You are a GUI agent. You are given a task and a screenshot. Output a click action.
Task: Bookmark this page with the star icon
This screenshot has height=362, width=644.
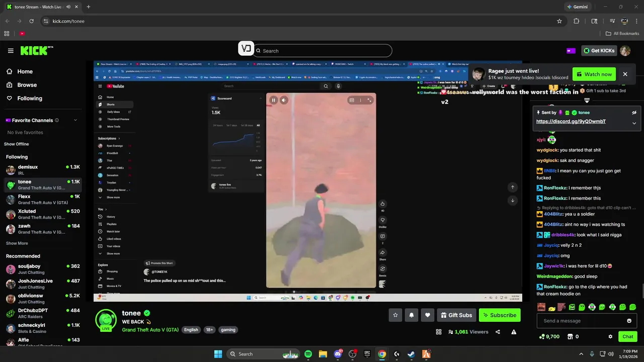[x=559, y=21]
